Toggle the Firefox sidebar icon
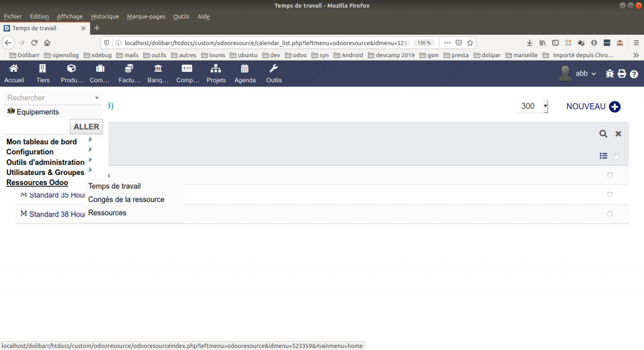The height and width of the screenshot is (350, 644). (x=555, y=43)
